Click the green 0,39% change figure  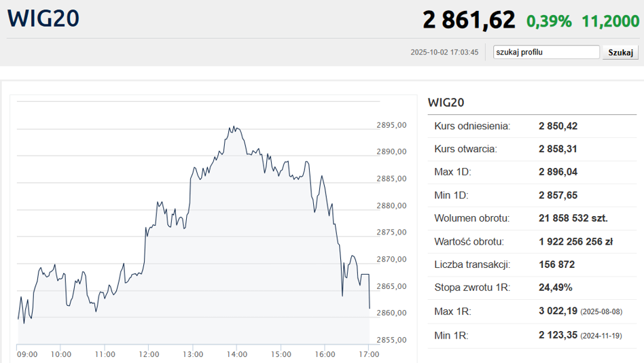549,21
